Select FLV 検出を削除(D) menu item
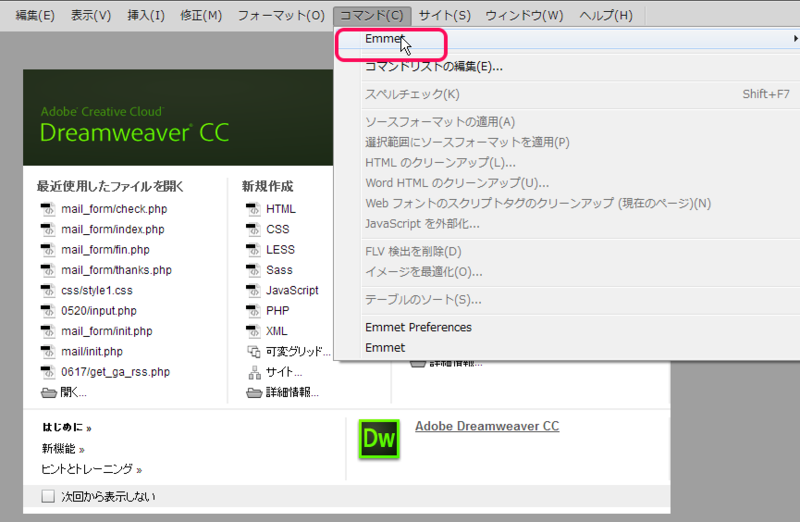This screenshot has width=800, height=522. 567,252
